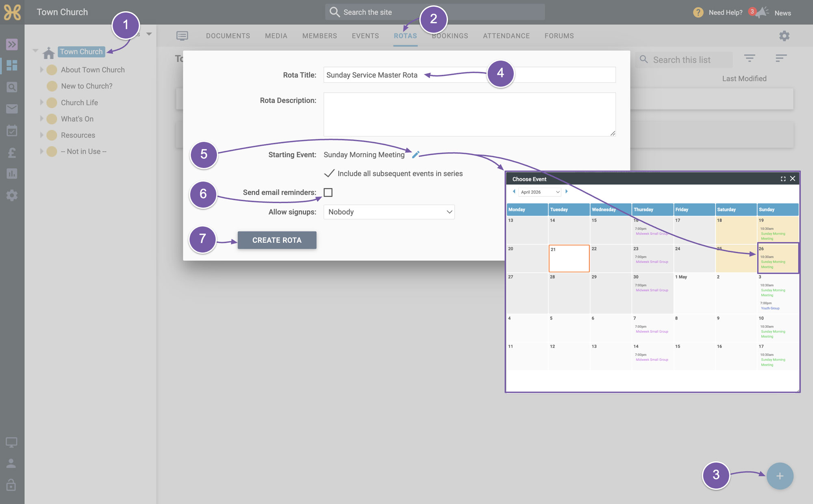Image resolution: width=813 pixels, height=504 pixels.
Task: Open the calendar check icon in sidebar
Action: pyautogui.click(x=12, y=130)
